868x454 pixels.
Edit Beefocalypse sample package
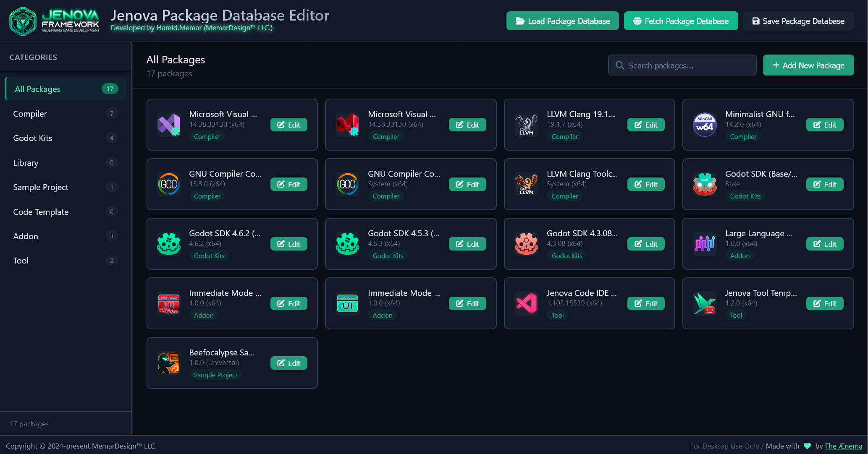tap(288, 363)
